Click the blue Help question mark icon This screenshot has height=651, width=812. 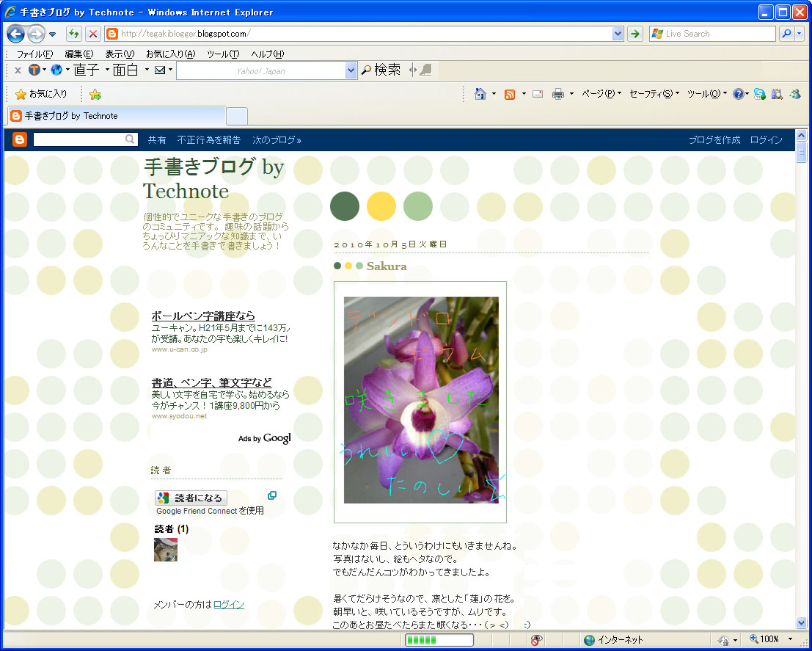click(739, 94)
